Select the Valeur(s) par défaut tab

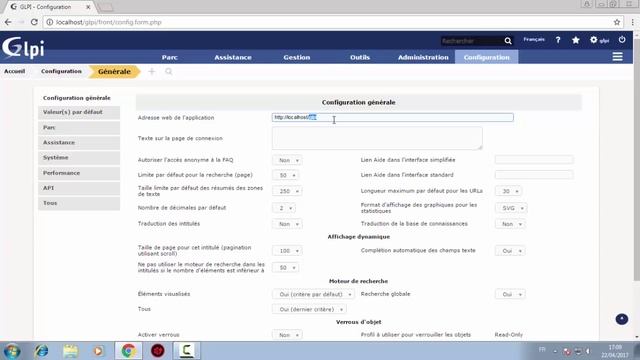(79, 112)
